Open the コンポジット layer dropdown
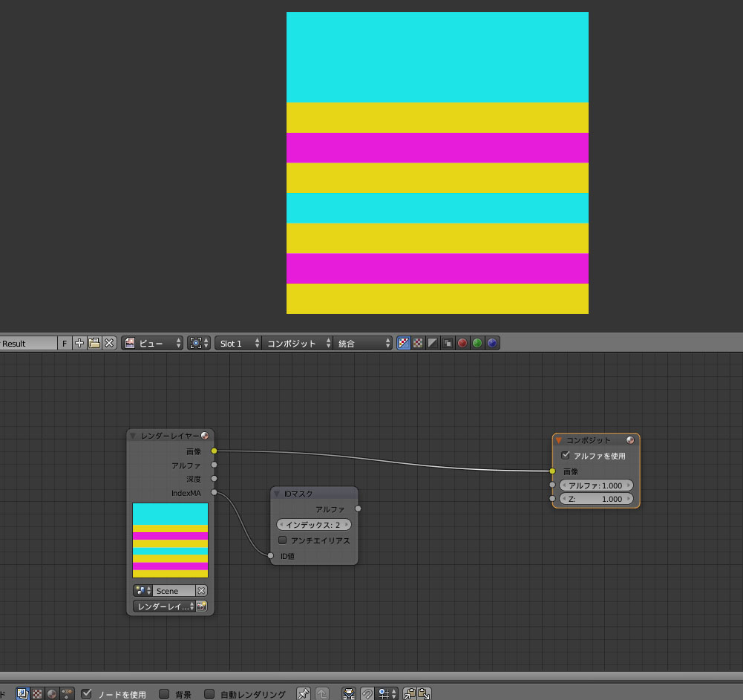The width and height of the screenshot is (743, 700). (297, 343)
